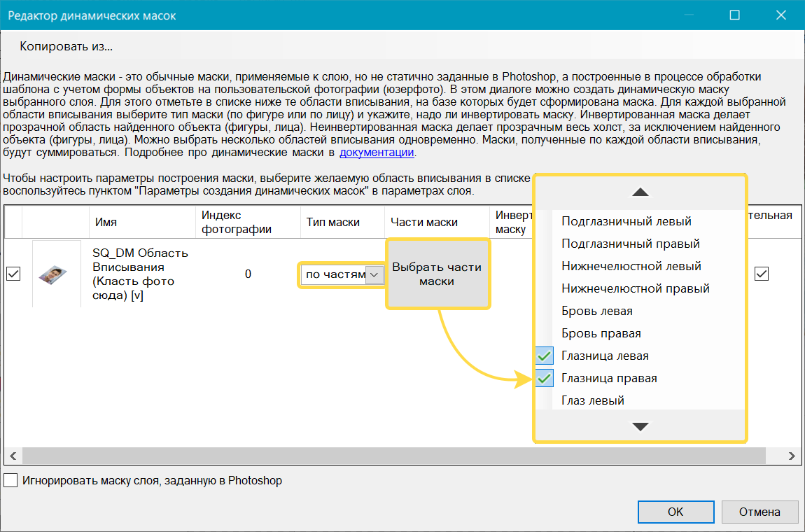Image resolution: width=805 pixels, height=532 pixels.
Task: Click the scroll down arrow in parts list
Action: pos(640,426)
